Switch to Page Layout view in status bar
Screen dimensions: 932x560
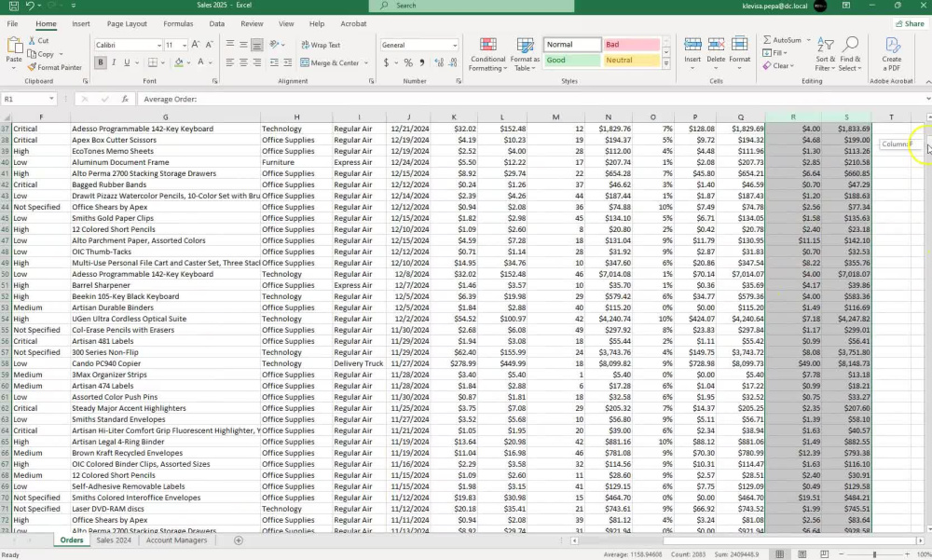coord(802,554)
